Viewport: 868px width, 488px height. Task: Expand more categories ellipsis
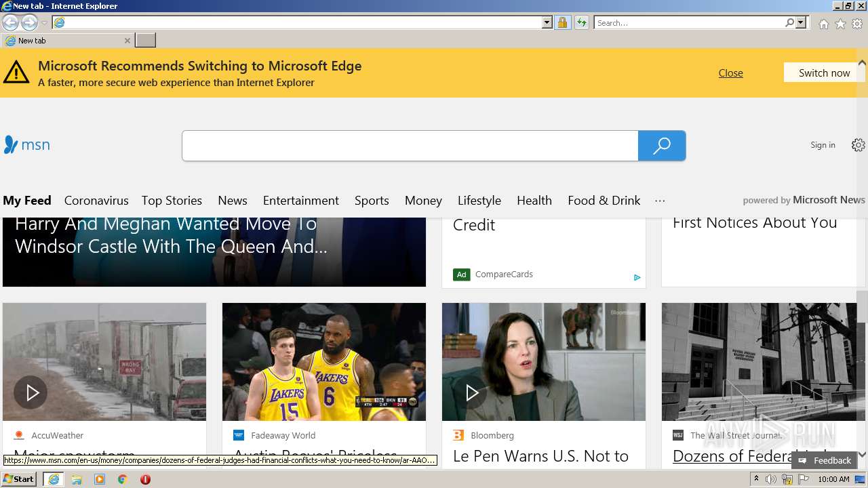pos(660,201)
